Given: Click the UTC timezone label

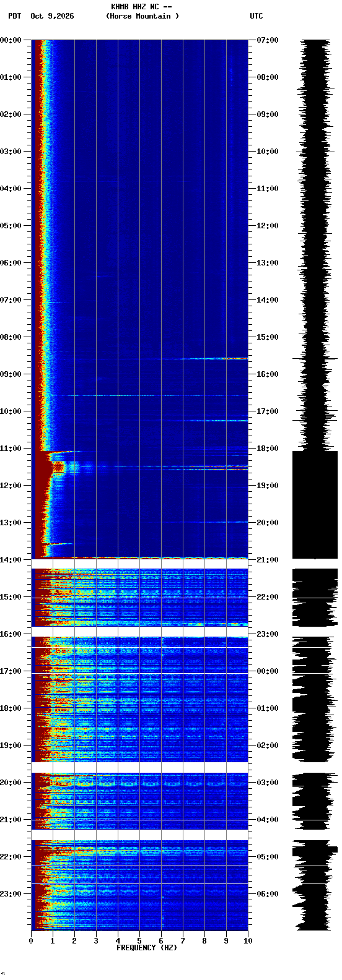Looking at the screenshot, I should 256,16.
